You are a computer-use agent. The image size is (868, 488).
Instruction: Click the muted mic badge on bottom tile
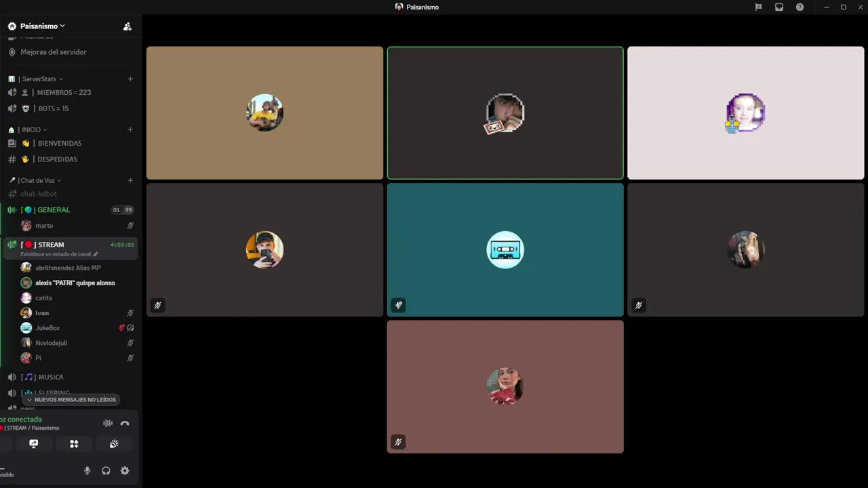[x=399, y=442]
